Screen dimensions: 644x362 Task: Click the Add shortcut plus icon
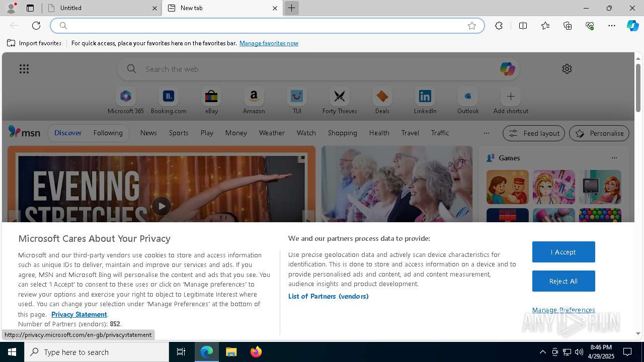coord(511,96)
